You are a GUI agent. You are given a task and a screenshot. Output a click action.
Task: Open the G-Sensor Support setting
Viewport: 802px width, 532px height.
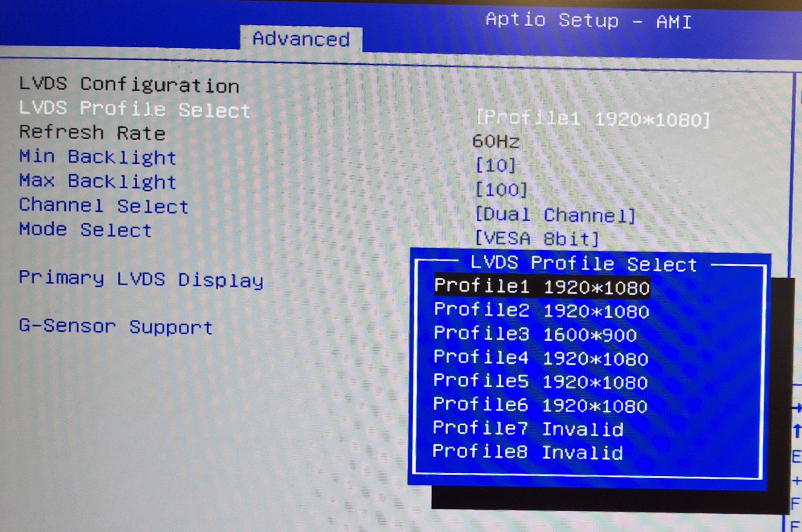116,327
